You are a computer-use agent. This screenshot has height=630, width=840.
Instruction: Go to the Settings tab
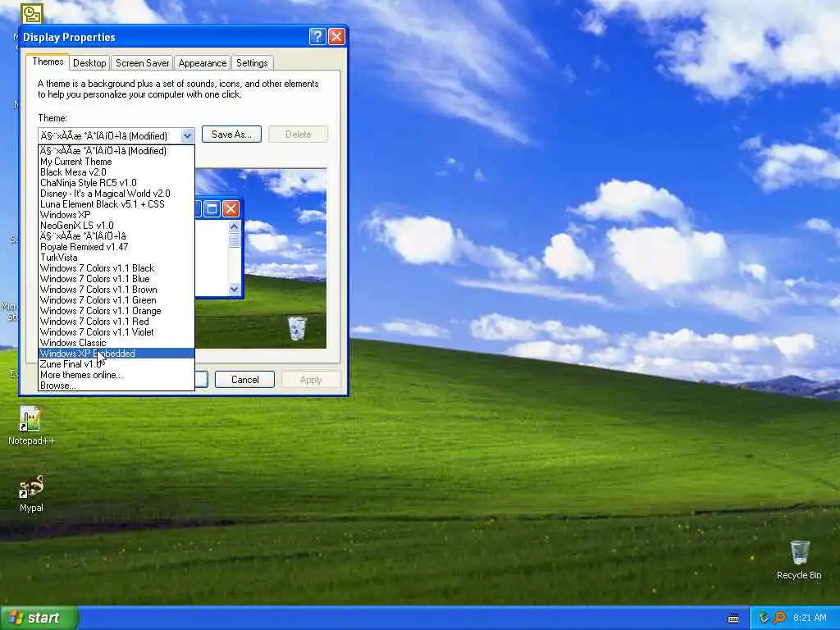(x=252, y=62)
